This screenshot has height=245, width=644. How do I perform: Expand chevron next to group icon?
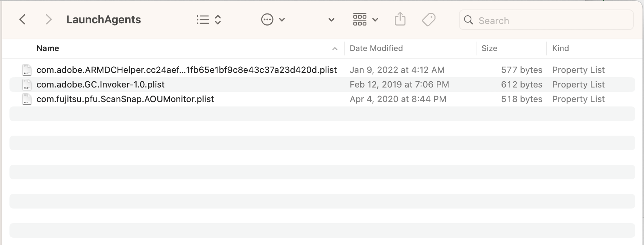375,20
